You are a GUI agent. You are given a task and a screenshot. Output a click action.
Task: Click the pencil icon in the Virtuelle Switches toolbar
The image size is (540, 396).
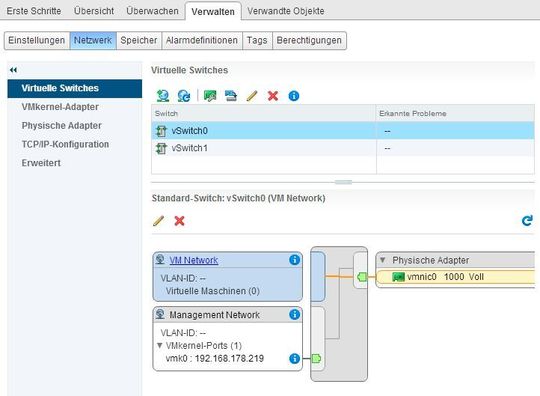[x=252, y=96]
